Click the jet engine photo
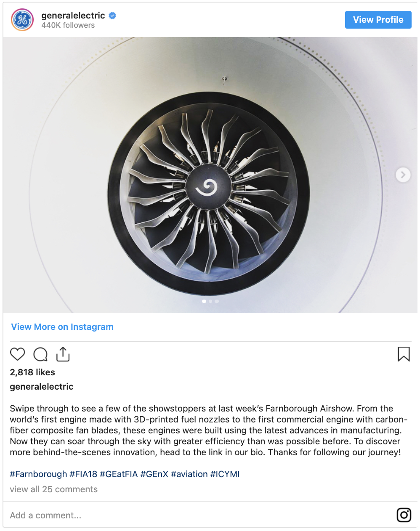The height and width of the screenshot is (531, 420). point(210,175)
